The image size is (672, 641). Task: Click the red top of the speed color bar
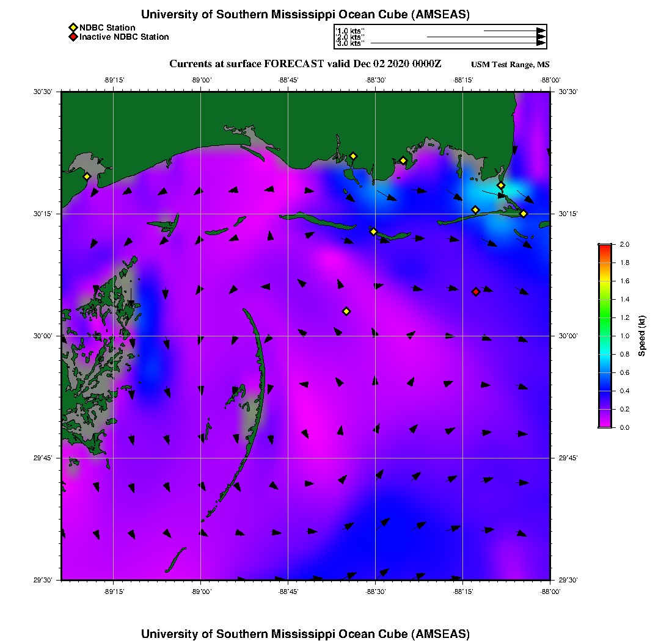coord(604,247)
